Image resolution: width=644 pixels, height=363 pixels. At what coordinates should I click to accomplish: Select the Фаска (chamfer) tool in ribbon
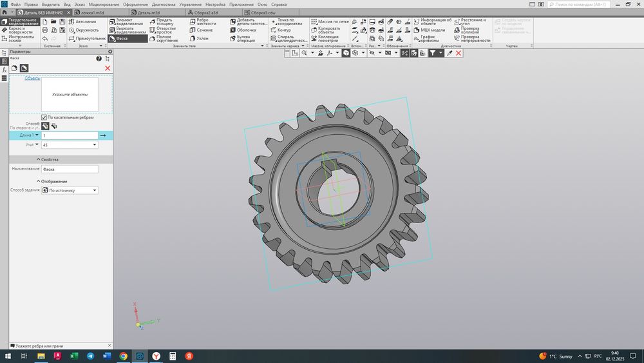coord(128,38)
